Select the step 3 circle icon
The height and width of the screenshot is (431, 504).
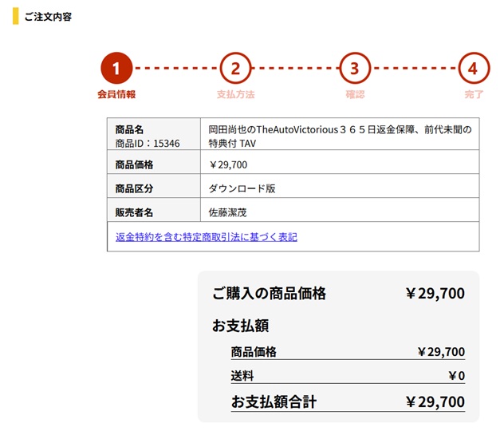(355, 69)
